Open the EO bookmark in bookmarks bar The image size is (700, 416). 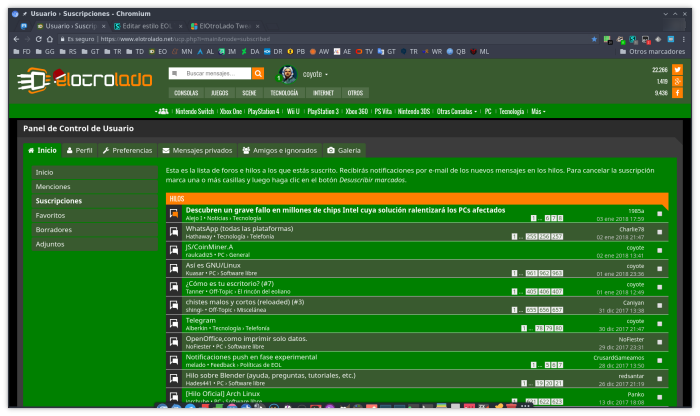click(158, 52)
